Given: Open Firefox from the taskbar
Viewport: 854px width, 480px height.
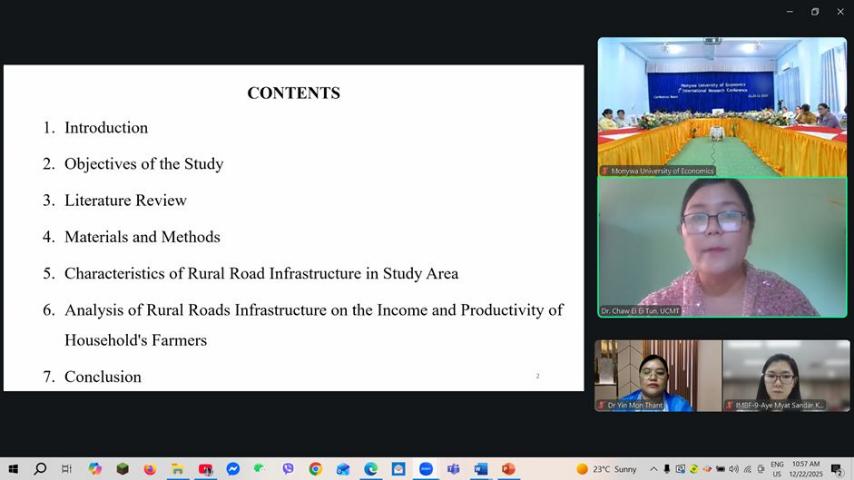Looking at the screenshot, I should tap(150, 469).
